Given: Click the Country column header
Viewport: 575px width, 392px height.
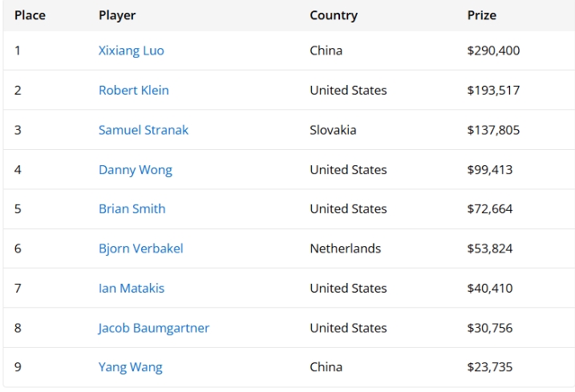Looking at the screenshot, I should pos(334,15).
